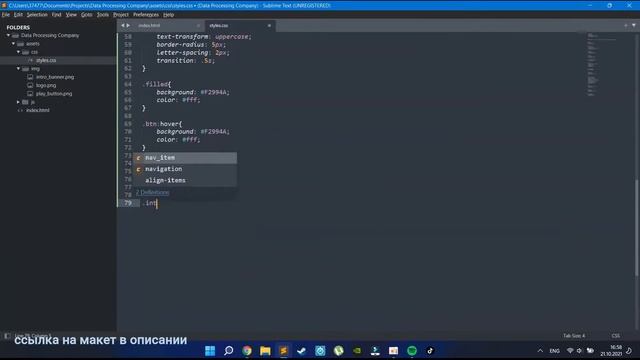
Task: Click the new tab plus icon
Action: [626, 26]
